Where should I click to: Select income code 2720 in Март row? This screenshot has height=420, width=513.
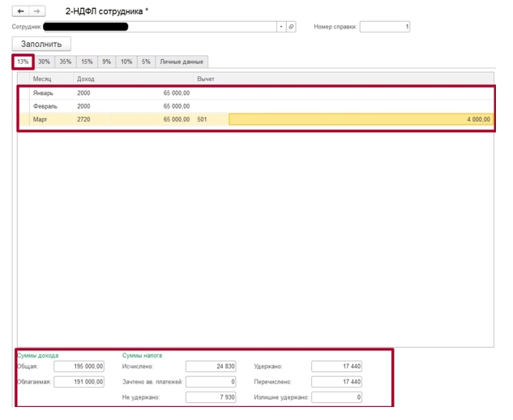point(91,119)
